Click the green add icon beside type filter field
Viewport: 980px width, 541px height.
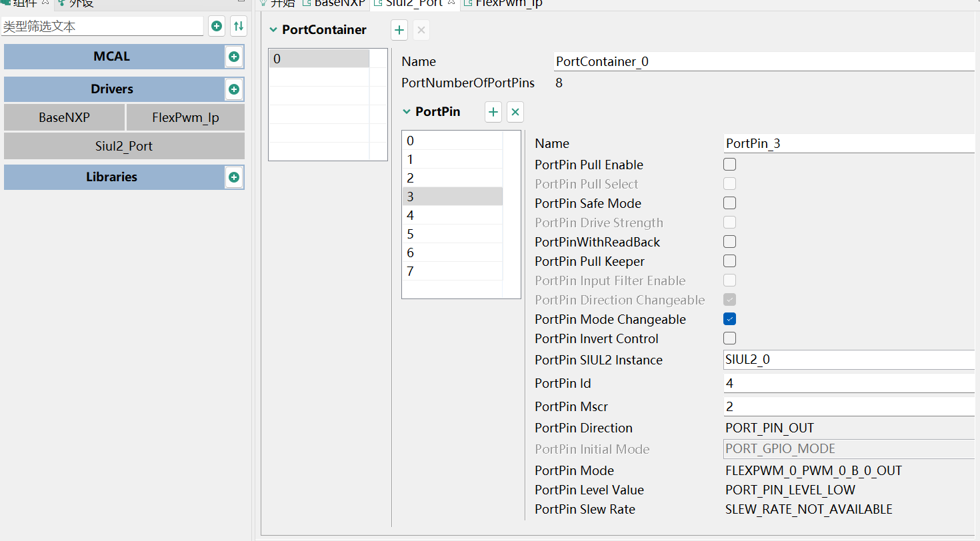click(217, 26)
